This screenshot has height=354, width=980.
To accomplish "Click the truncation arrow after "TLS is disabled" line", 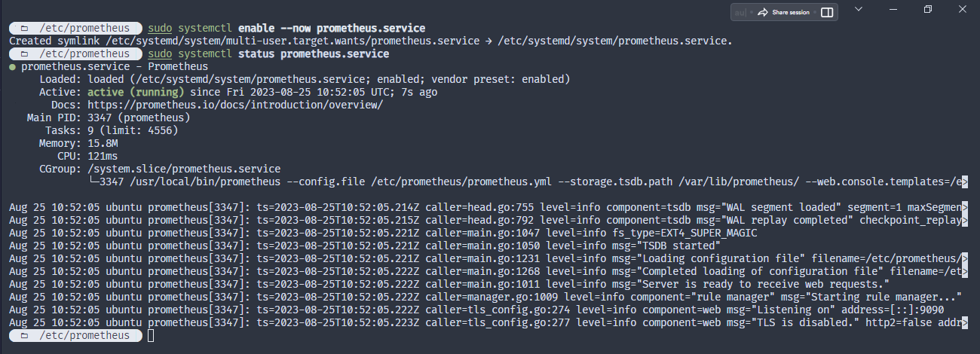I will click(x=965, y=322).
